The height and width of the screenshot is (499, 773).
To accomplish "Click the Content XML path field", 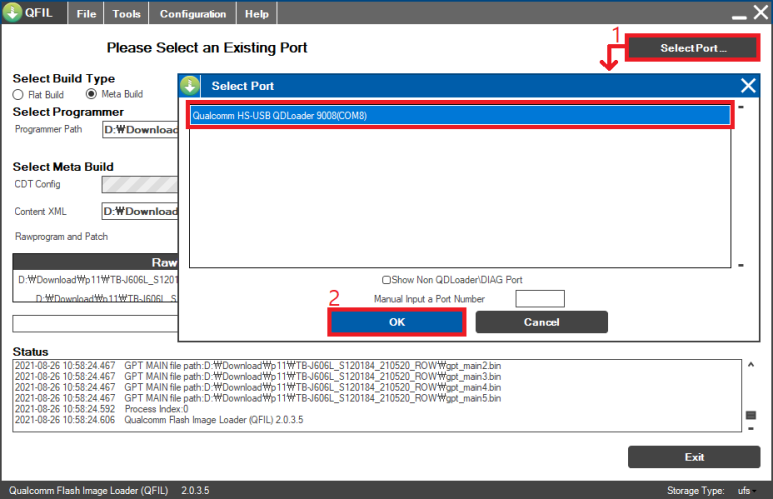I will click(140, 211).
